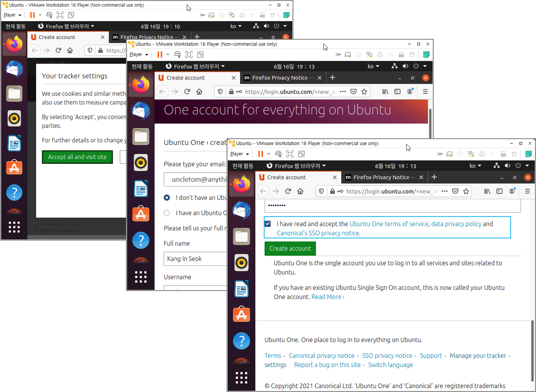536x392 pixels.
Task: Open Files icon in front window dock
Action: coord(241,236)
